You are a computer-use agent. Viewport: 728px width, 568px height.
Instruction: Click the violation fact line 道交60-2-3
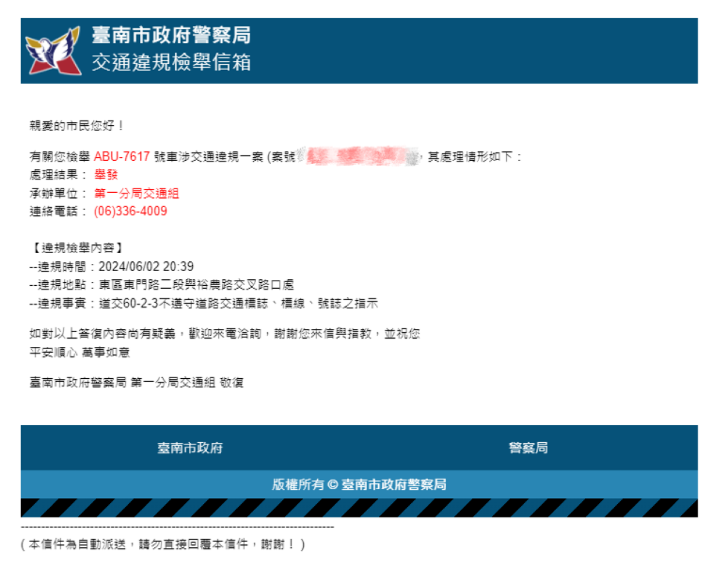(x=204, y=304)
